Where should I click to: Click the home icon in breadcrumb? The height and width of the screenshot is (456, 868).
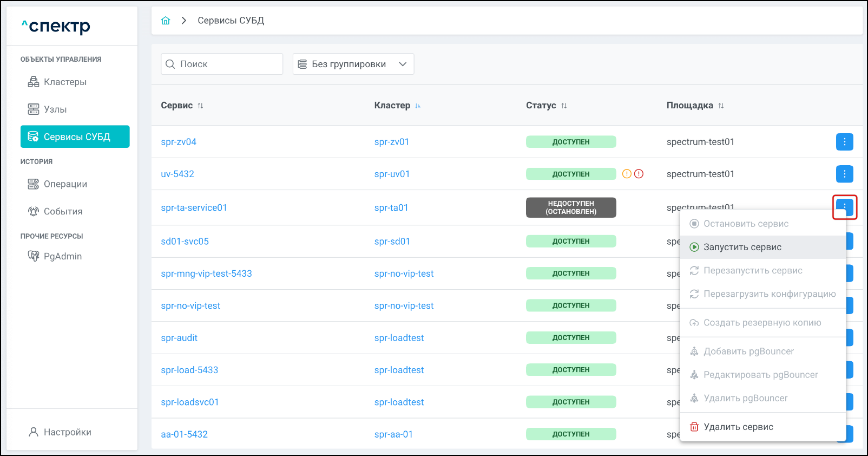(166, 21)
